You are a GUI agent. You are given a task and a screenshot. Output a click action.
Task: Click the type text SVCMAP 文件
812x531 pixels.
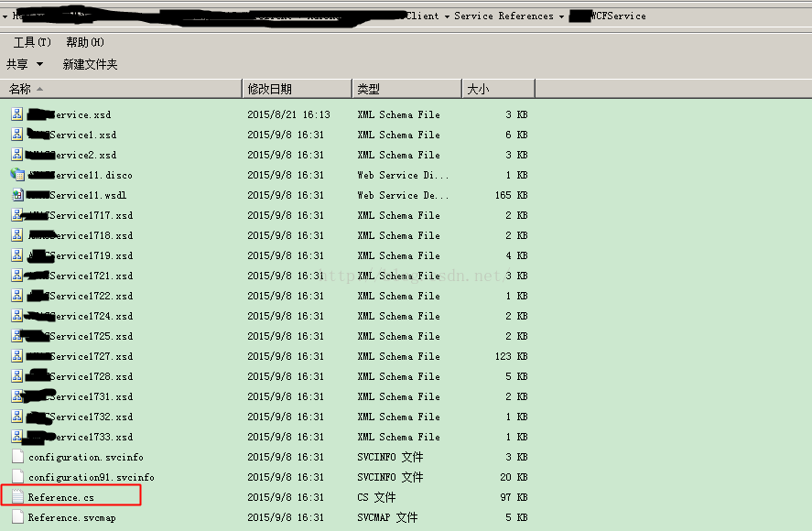[387, 517]
